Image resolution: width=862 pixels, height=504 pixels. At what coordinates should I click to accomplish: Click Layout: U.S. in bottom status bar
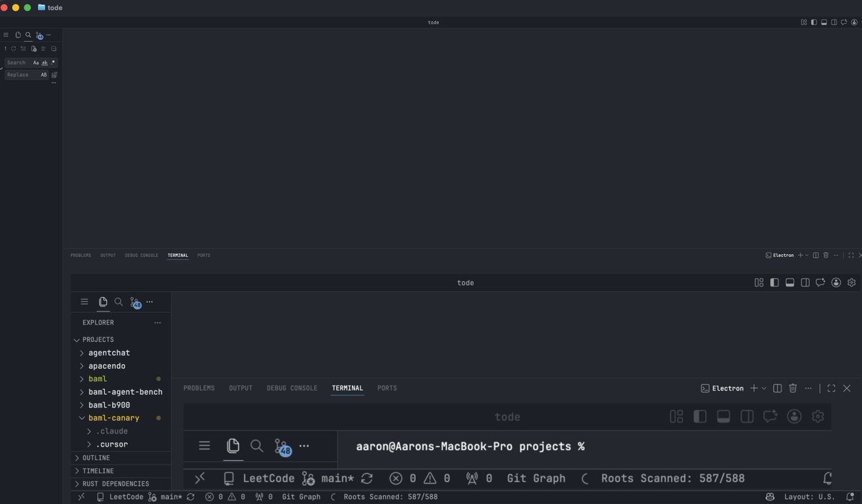pos(810,497)
